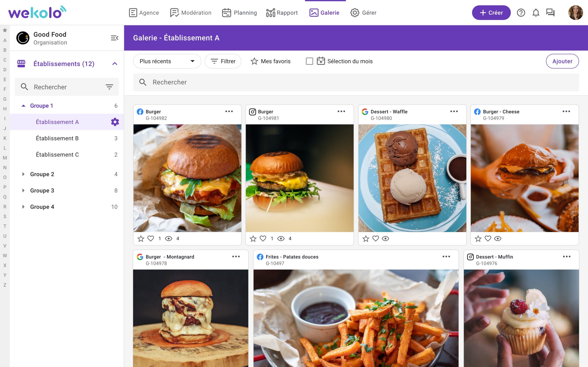
Task: Click the Modération navigation icon
Action: (174, 13)
